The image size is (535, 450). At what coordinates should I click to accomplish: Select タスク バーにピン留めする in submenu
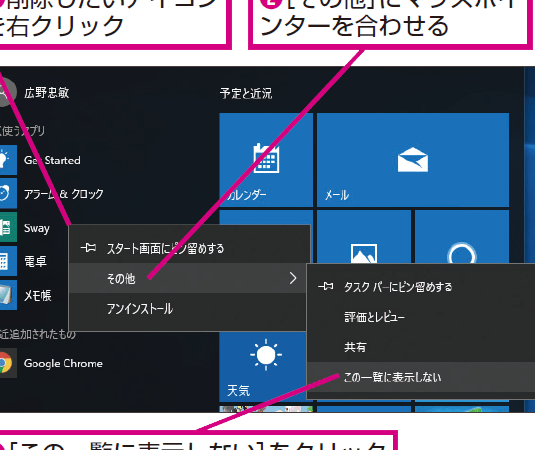421,287
